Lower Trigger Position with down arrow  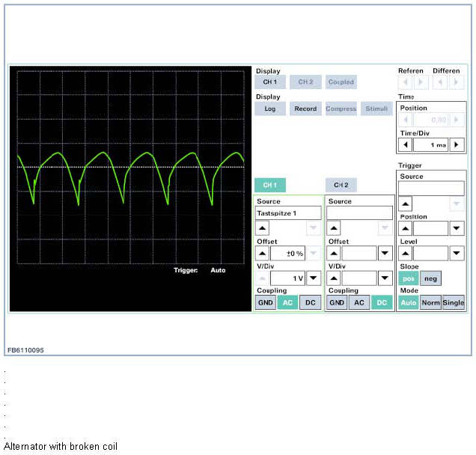tap(457, 228)
